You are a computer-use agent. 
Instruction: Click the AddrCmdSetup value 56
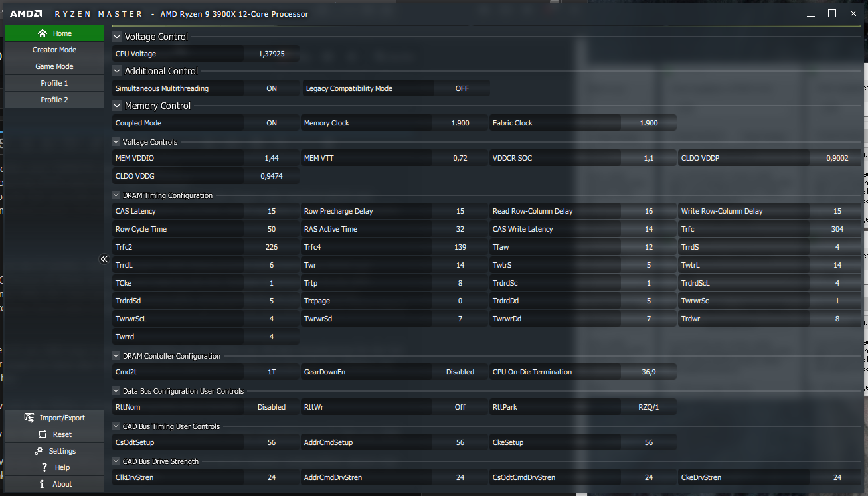click(x=460, y=442)
